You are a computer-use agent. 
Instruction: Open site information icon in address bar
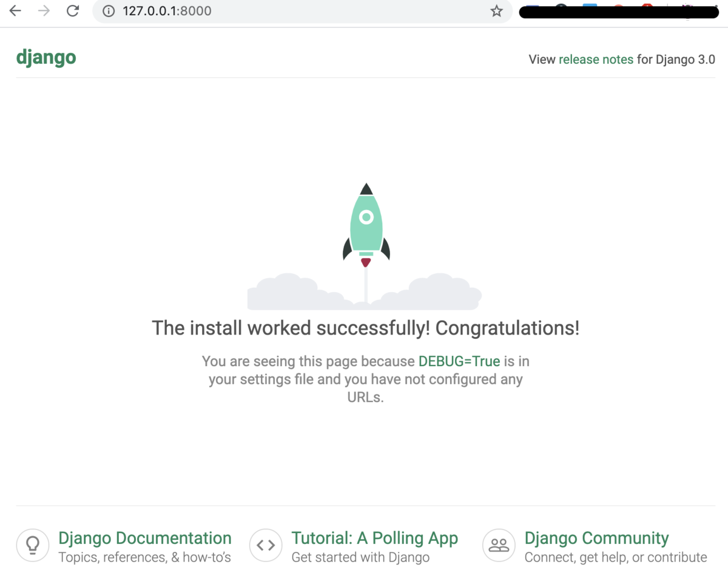pos(109,11)
